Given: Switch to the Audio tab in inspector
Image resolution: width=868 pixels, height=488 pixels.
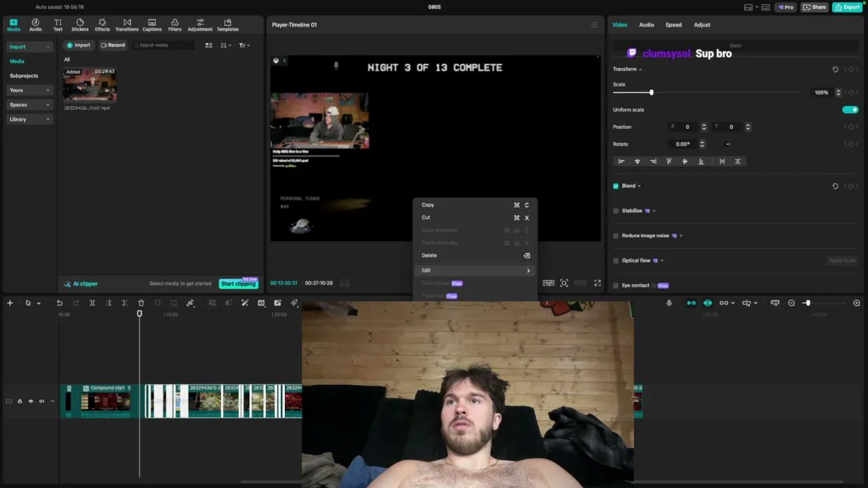Looking at the screenshot, I should click(646, 25).
